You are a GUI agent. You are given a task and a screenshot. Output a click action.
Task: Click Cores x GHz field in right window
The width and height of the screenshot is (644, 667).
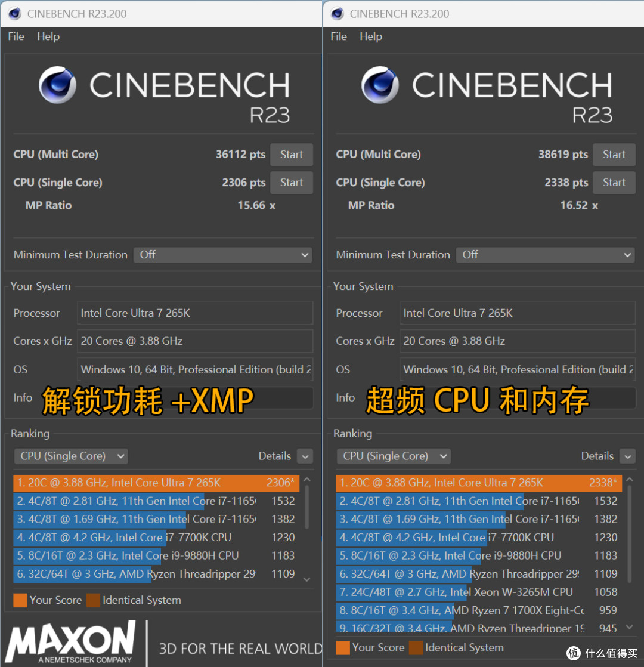pos(518,341)
